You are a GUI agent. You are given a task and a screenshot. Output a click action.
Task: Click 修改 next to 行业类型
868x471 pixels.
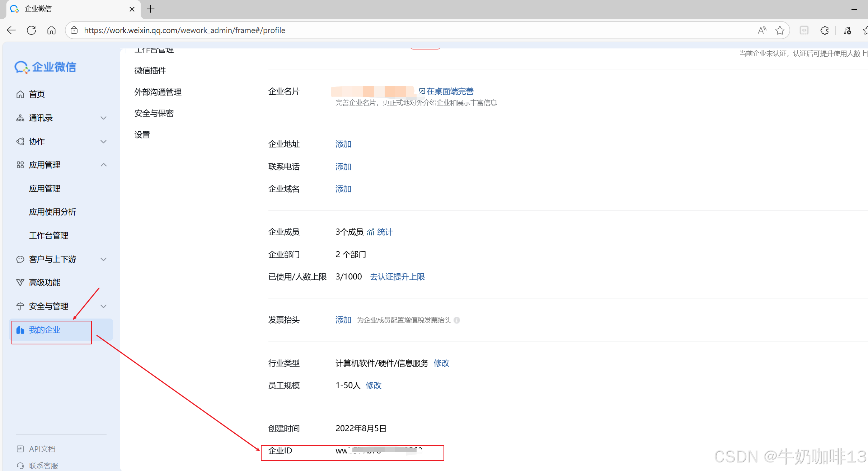[441, 363]
